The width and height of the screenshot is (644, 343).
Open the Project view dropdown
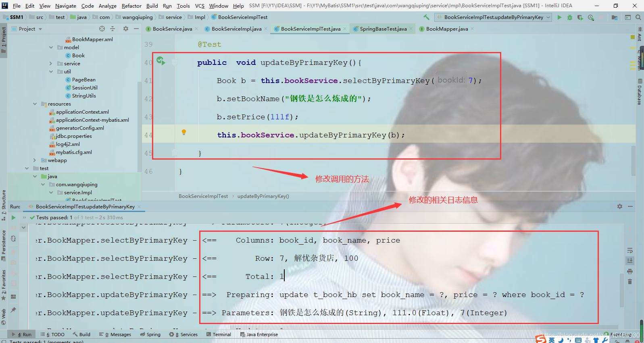27,29
